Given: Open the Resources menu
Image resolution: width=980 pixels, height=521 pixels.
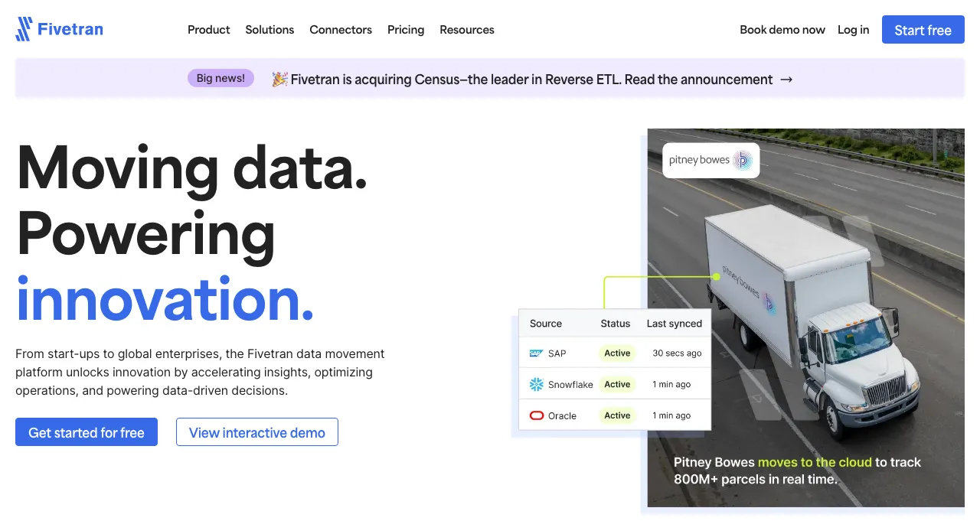Looking at the screenshot, I should coord(467,30).
